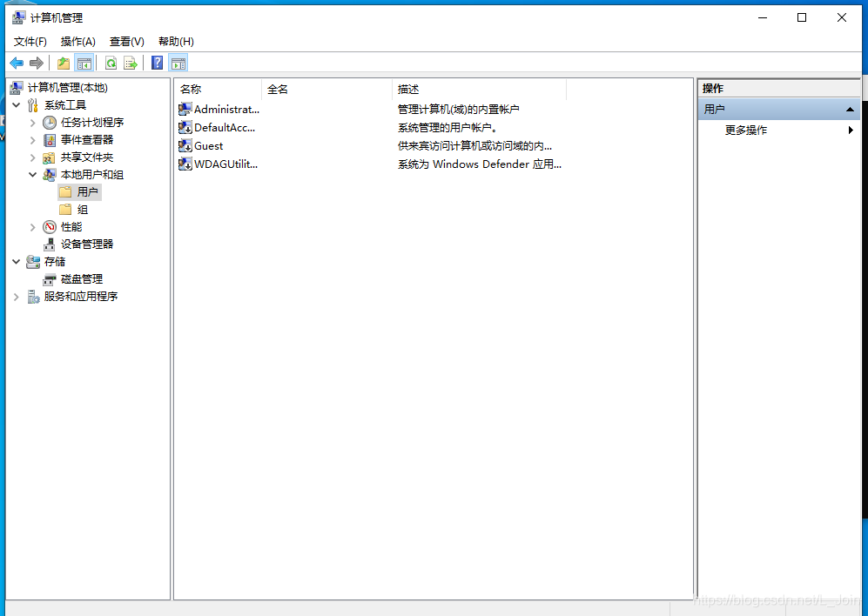Screen dimensions: 868x616
Task: Select the 组 tree item label
Action: click(x=83, y=209)
